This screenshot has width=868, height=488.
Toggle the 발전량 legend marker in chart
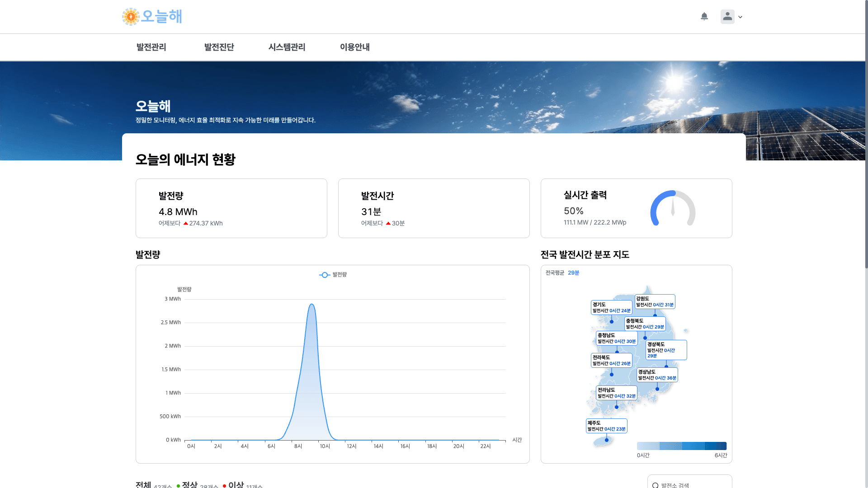pos(325,275)
